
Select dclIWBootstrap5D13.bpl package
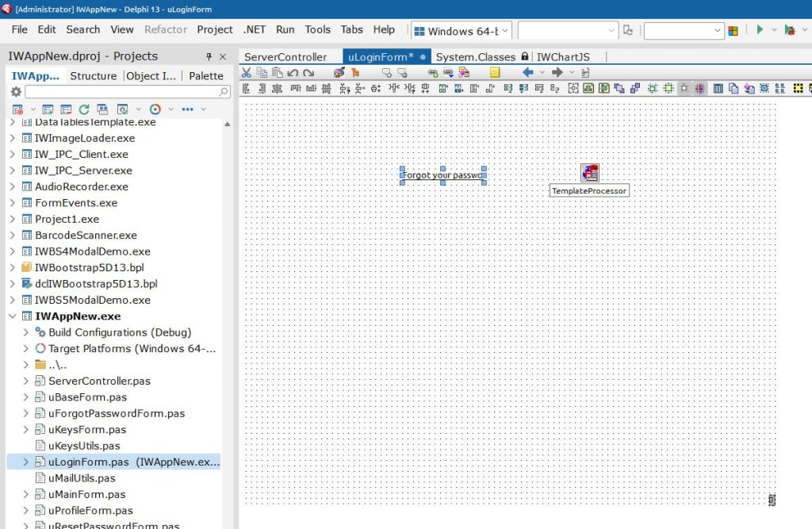click(96, 284)
